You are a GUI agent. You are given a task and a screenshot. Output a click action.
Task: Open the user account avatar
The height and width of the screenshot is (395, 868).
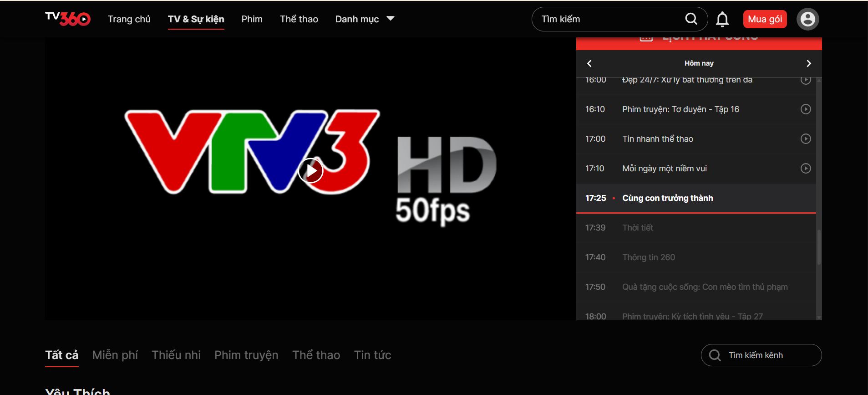(807, 19)
